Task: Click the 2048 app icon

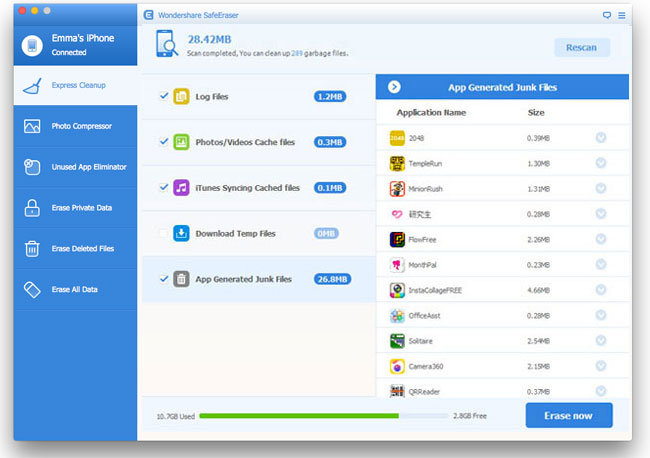Action: click(397, 138)
